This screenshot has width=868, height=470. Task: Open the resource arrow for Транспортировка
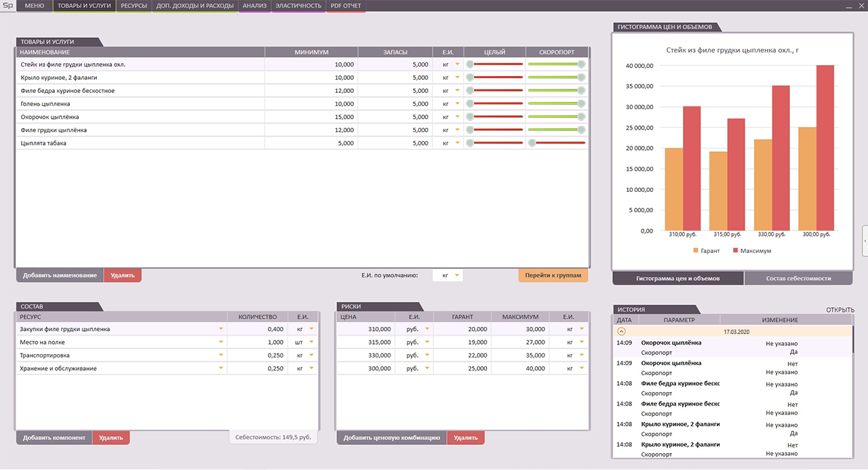point(220,355)
